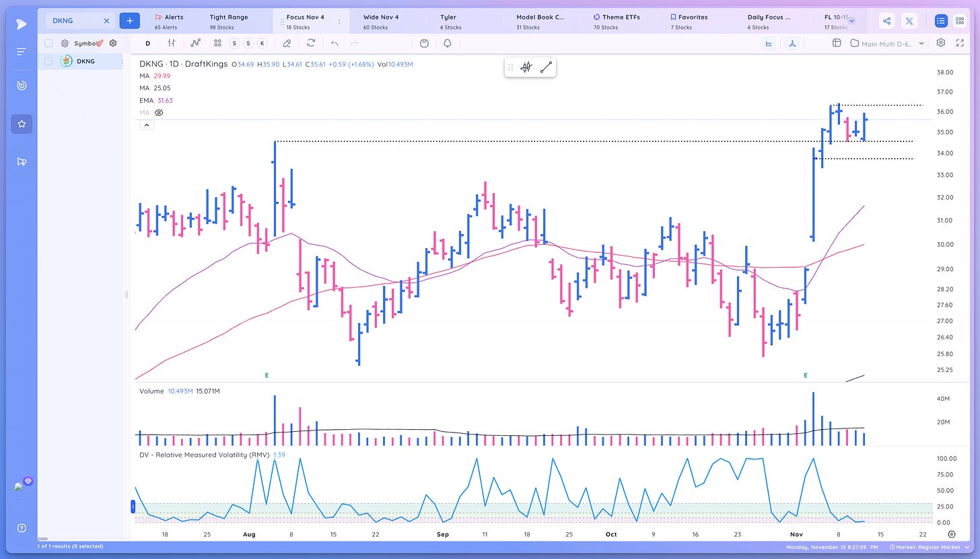
Task: Click the first S circle button
Action: pyautogui.click(x=234, y=43)
